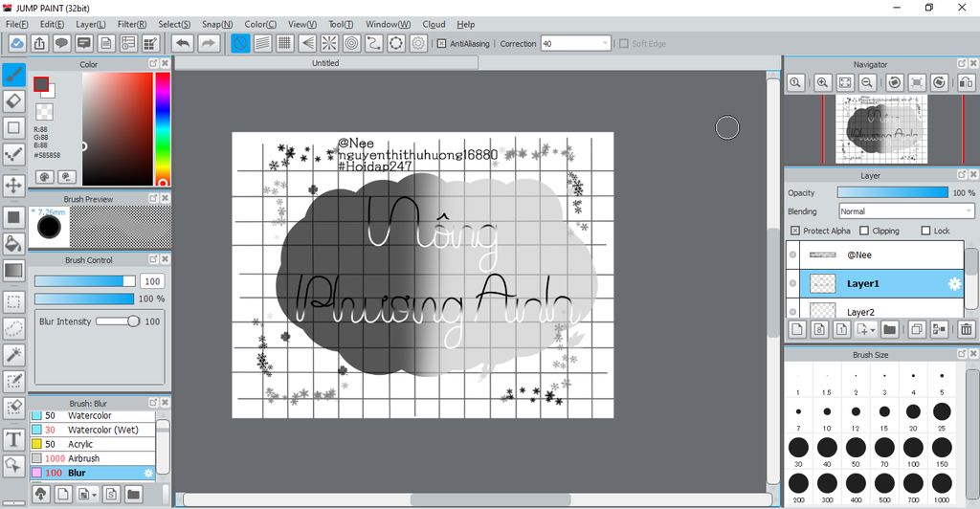Viewport: 980px width, 509px height.
Task: Toggle the AntiAliasing checkbox
Action: pyautogui.click(x=441, y=44)
